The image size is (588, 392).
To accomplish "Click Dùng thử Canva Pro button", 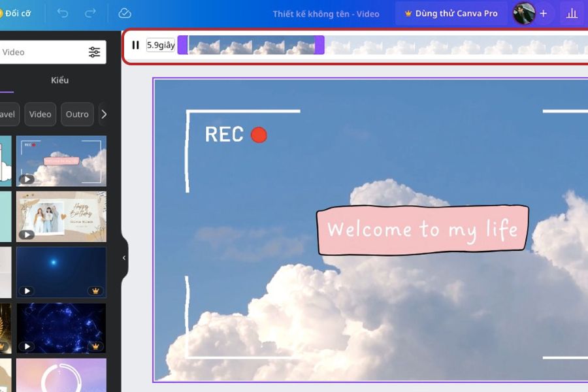I will [x=451, y=14].
